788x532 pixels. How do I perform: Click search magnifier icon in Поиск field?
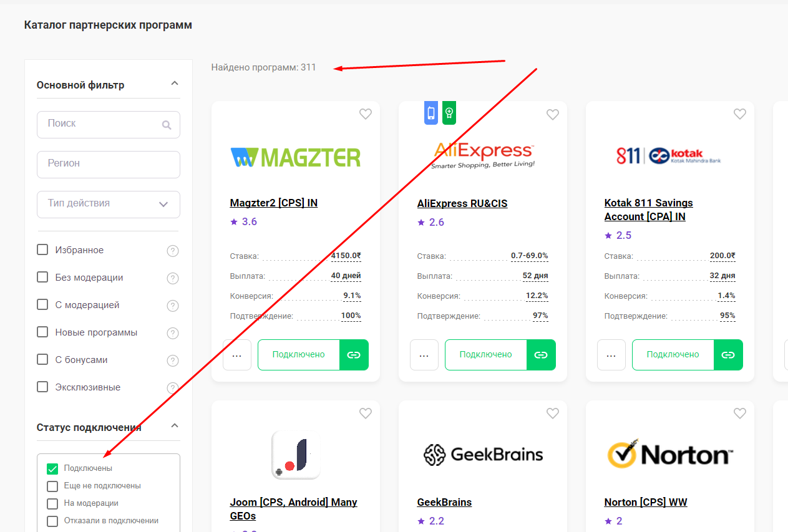tap(167, 125)
